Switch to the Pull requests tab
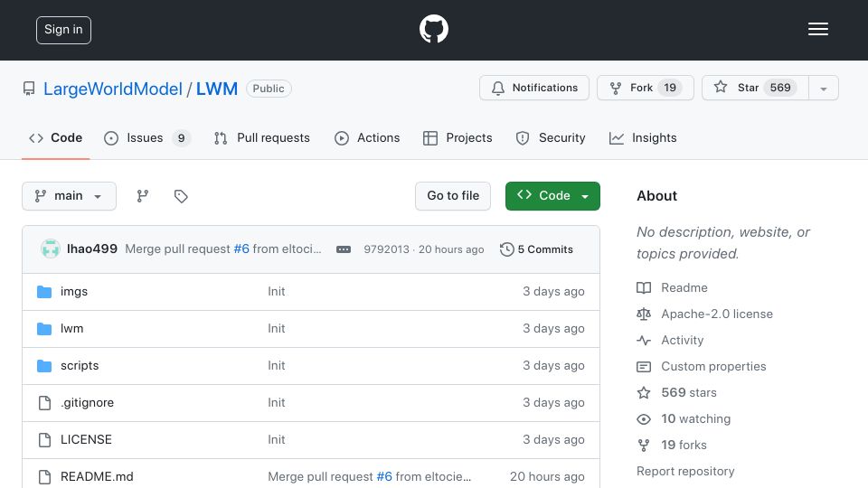Image resolution: width=868 pixels, height=488 pixels. pos(262,137)
